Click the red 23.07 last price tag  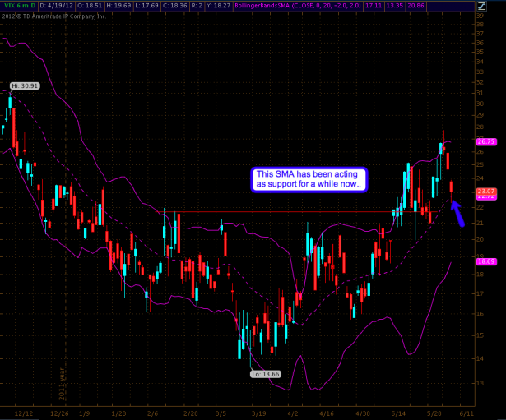pos(485,191)
